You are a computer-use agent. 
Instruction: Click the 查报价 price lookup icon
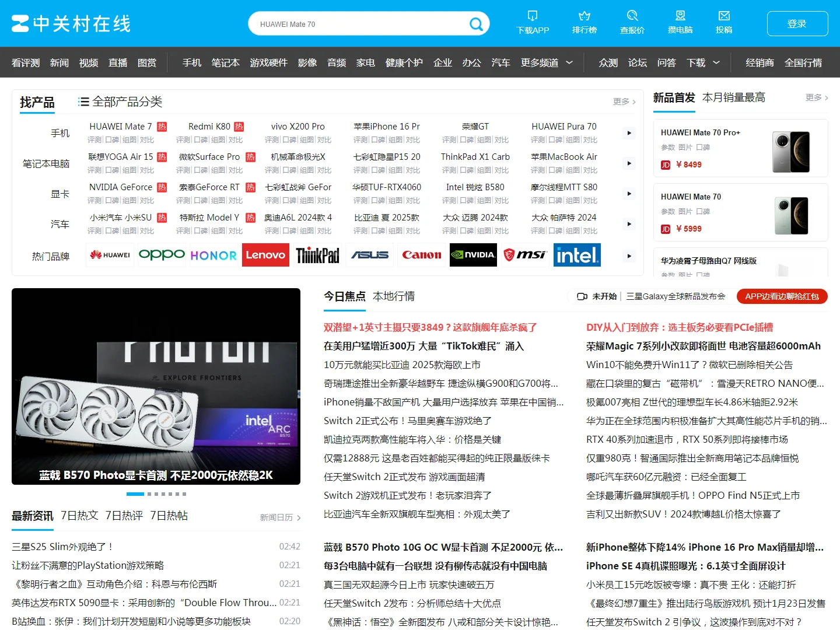[x=632, y=16]
